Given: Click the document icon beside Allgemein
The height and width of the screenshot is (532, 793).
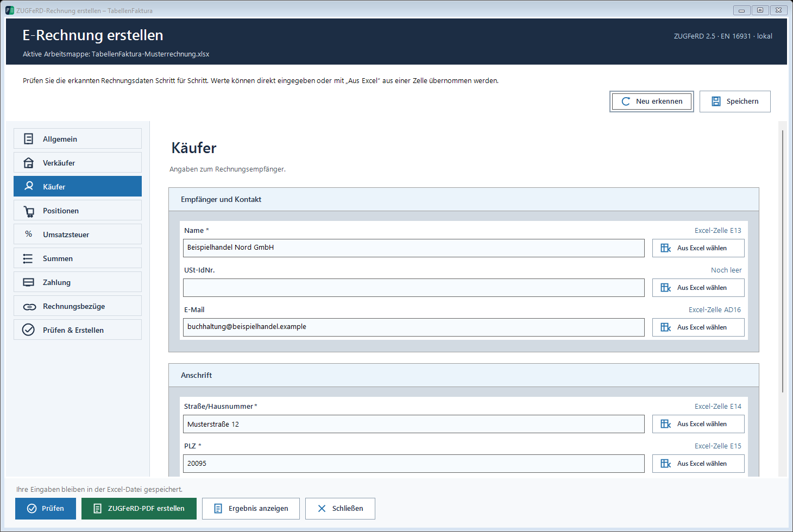Looking at the screenshot, I should [29, 139].
